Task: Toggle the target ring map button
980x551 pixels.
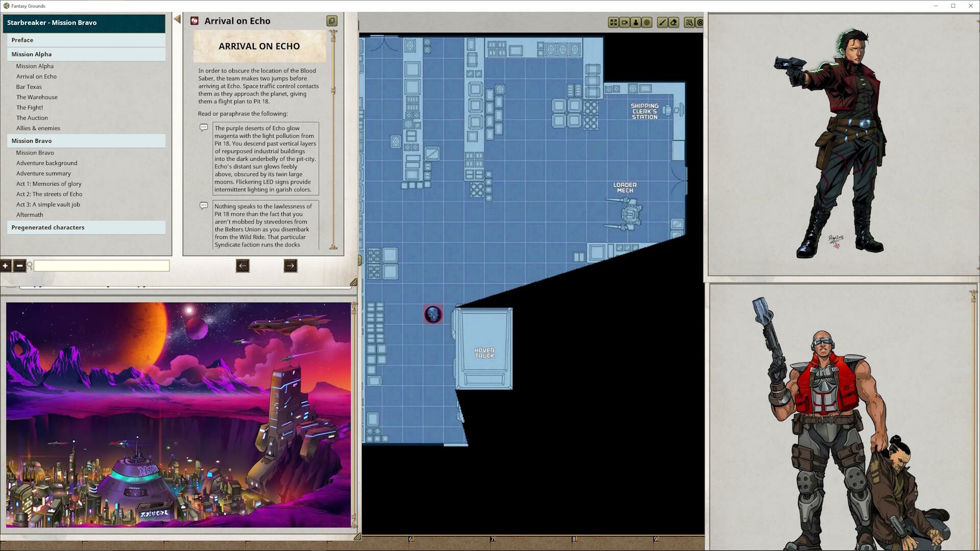Action: click(x=647, y=22)
